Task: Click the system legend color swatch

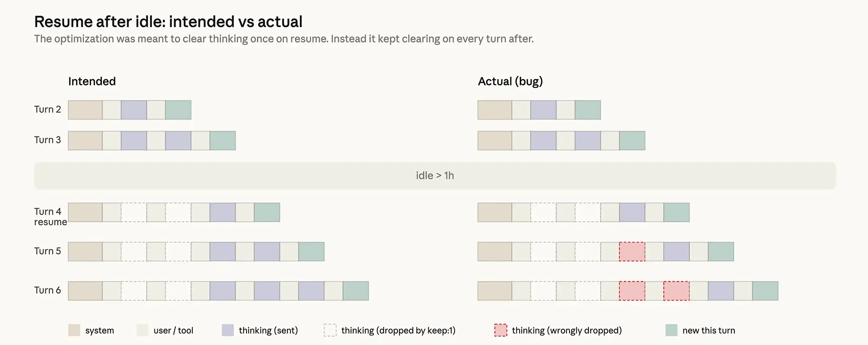Action: [74, 330]
